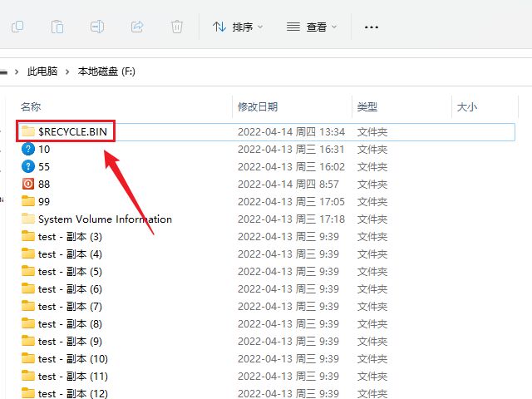The height and width of the screenshot is (399, 532).
Task: Click folder icon of test - 副本 (10)
Action: (28, 358)
